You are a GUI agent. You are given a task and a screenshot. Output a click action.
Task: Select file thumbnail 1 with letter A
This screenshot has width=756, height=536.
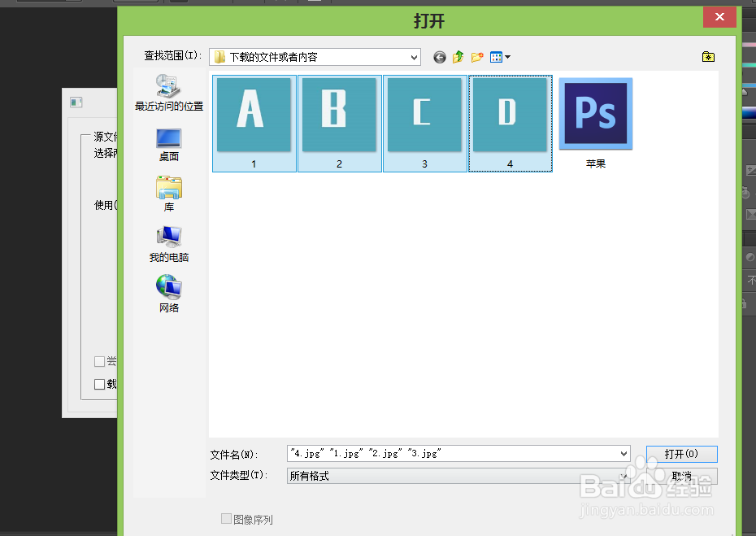(x=254, y=124)
